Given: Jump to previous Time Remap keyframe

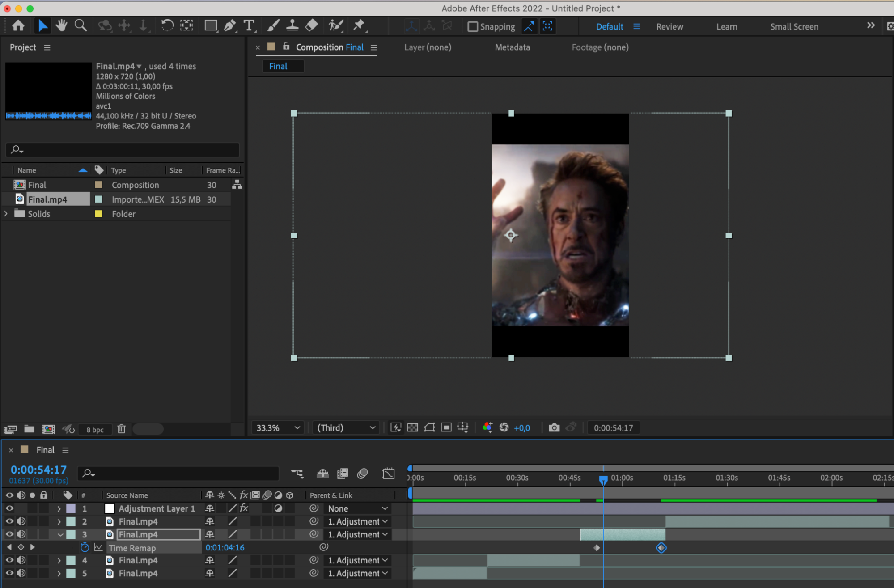Looking at the screenshot, I should pos(9,547).
